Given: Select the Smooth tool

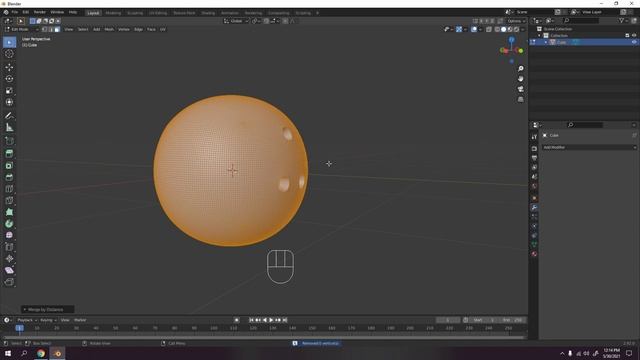Looking at the screenshot, I should [9, 236].
